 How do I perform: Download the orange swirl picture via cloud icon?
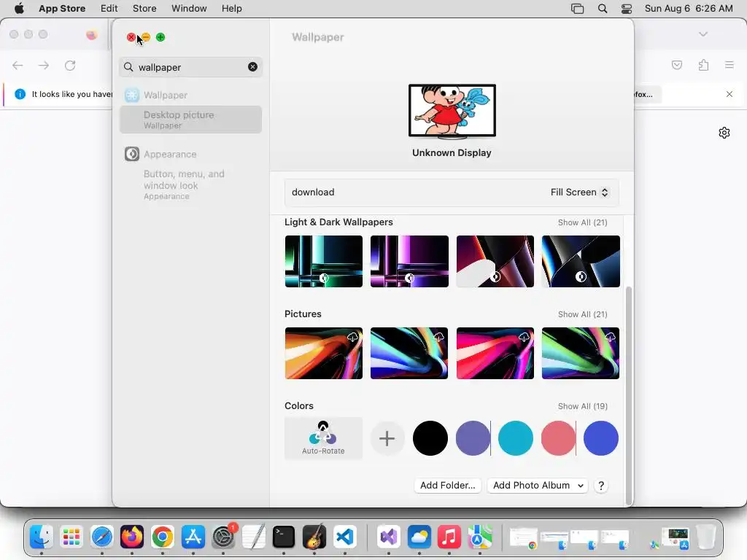(x=352, y=337)
